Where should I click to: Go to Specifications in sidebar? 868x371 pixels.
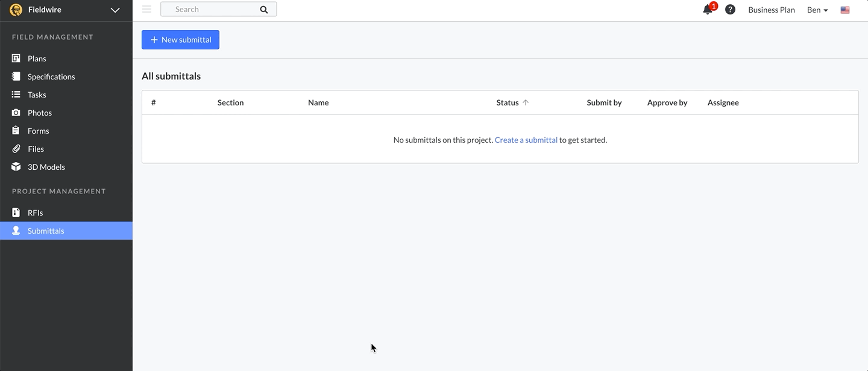click(51, 76)
